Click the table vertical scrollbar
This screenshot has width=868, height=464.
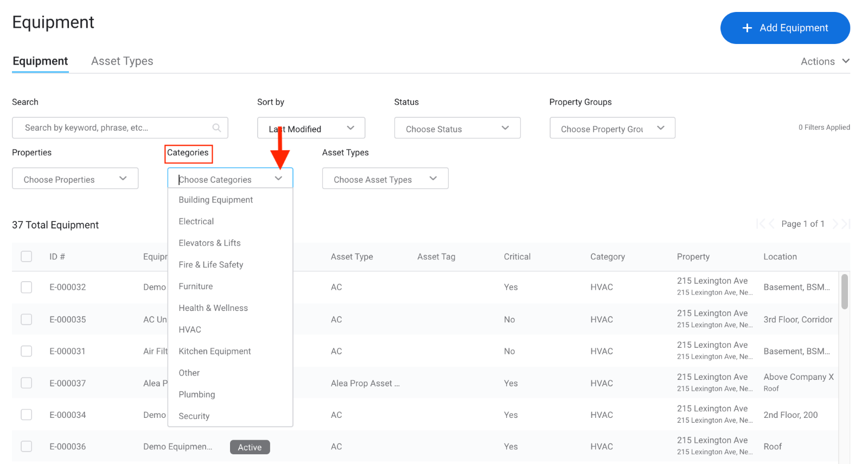click(x=844, y=292)
